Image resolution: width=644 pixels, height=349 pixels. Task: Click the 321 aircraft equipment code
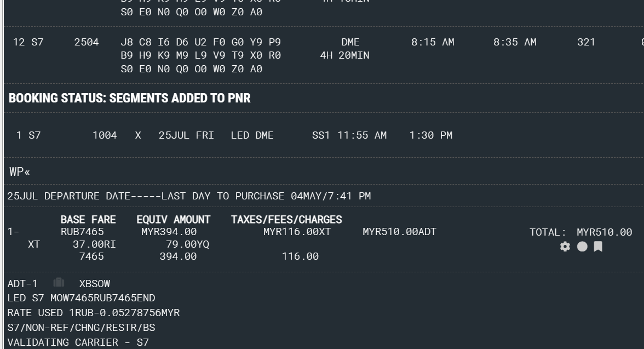click(x=586, y=42)
